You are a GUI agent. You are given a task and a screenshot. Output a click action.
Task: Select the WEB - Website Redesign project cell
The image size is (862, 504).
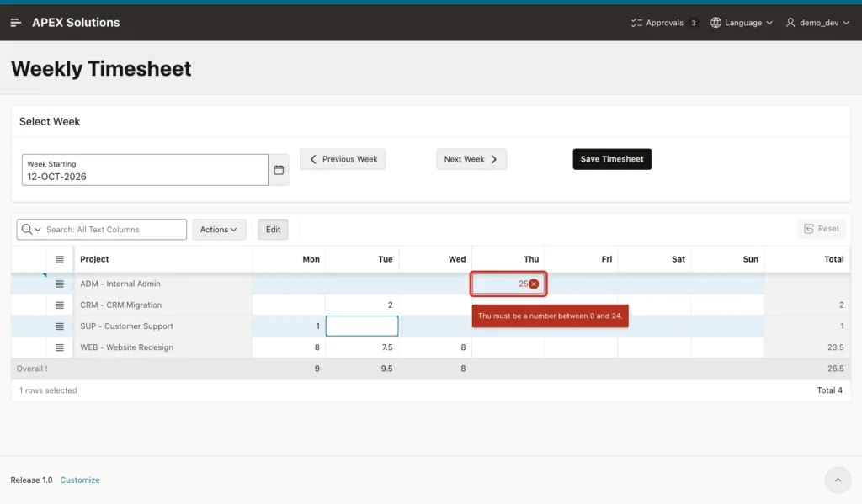[162, 347]
